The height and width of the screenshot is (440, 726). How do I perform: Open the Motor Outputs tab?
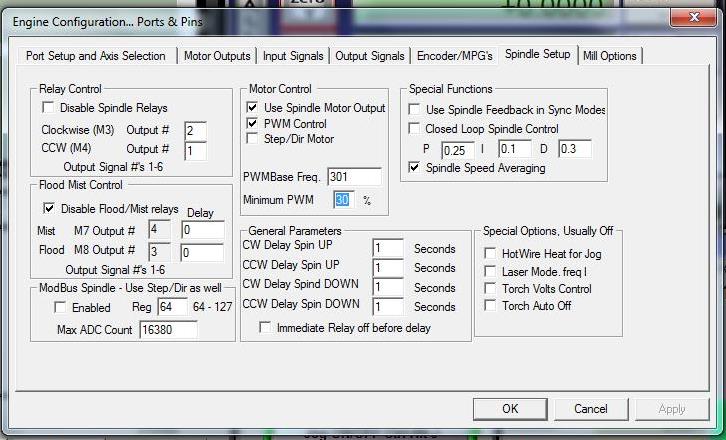pyautogui.click(x=217, y=56)
